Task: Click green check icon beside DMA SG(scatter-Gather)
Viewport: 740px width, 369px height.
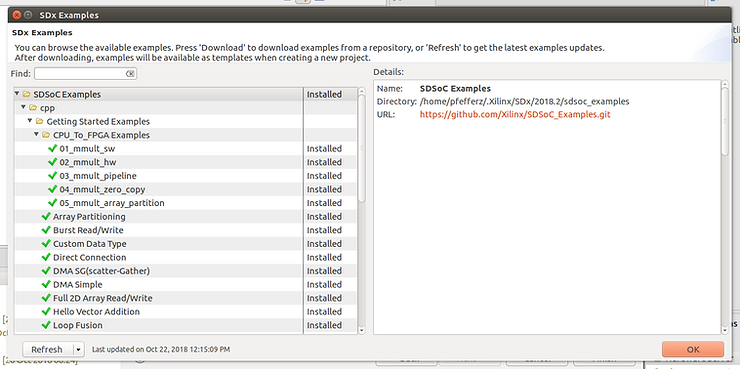Action: coord(46,271)
